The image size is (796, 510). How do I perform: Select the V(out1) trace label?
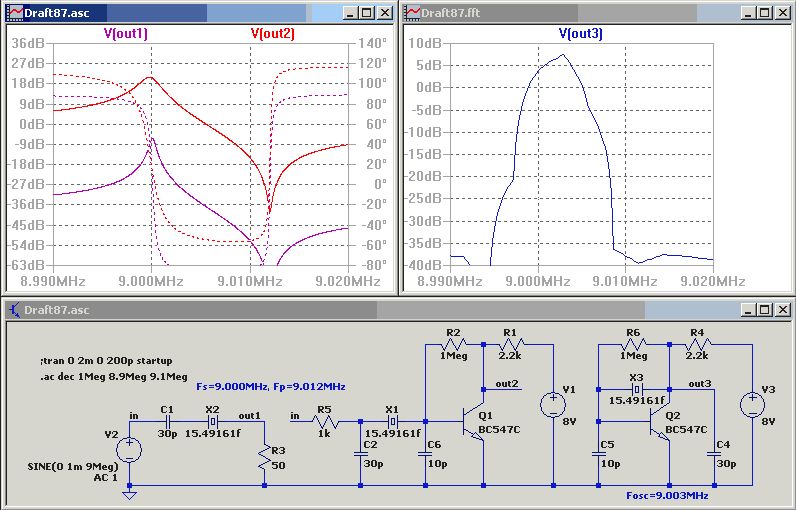pos(125,34)
